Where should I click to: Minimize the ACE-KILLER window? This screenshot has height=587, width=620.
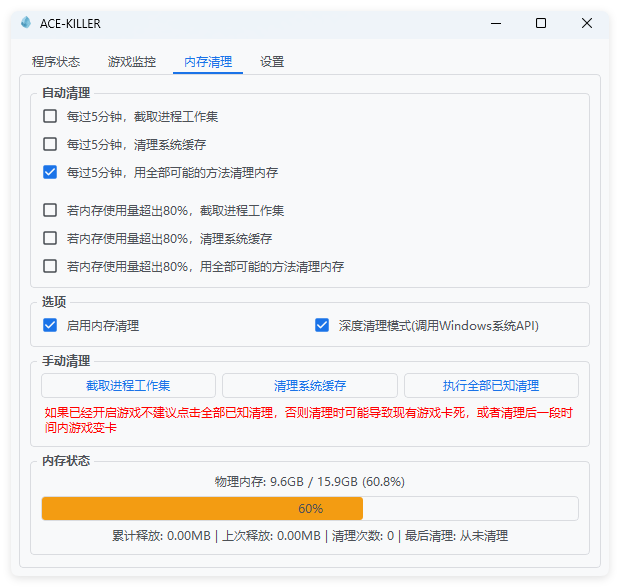click(495, 23)
